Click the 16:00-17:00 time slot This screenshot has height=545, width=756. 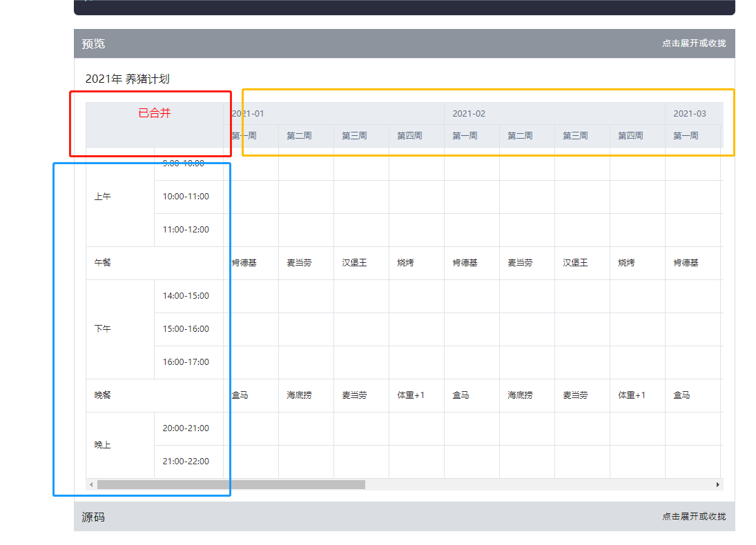tap(188, 362)
